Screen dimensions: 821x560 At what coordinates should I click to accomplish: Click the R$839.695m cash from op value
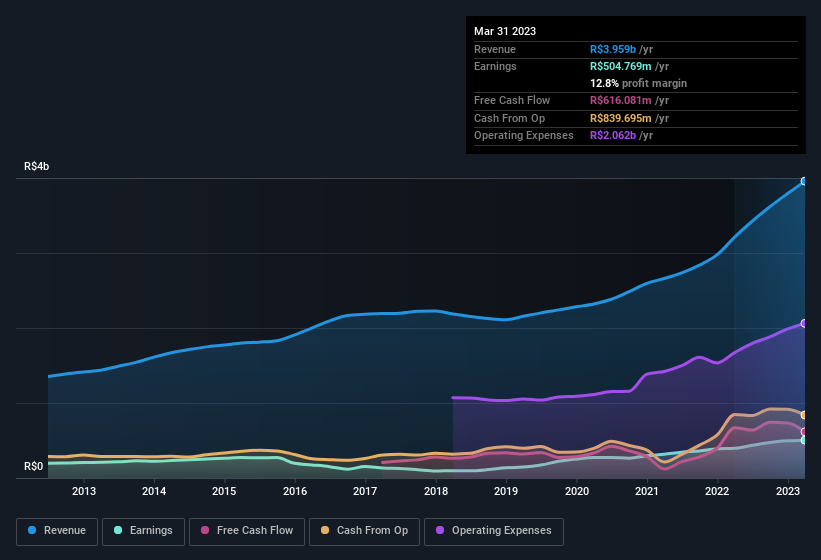click(x=620, y=118)
